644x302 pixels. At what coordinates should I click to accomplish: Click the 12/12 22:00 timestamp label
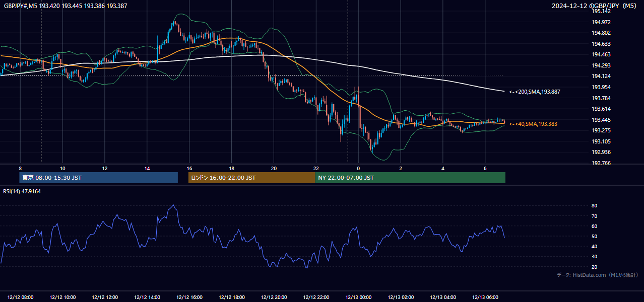click(316, 297)
